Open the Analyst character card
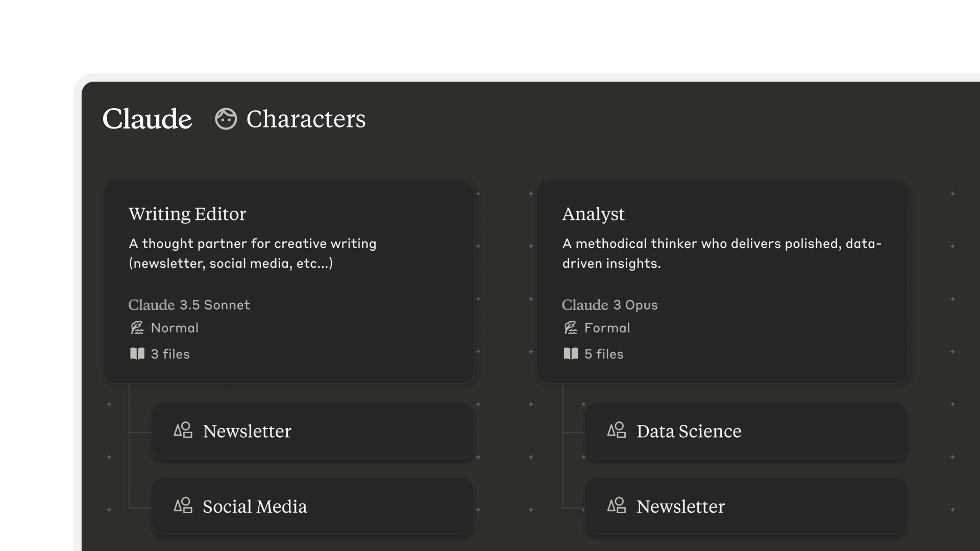 722,282
